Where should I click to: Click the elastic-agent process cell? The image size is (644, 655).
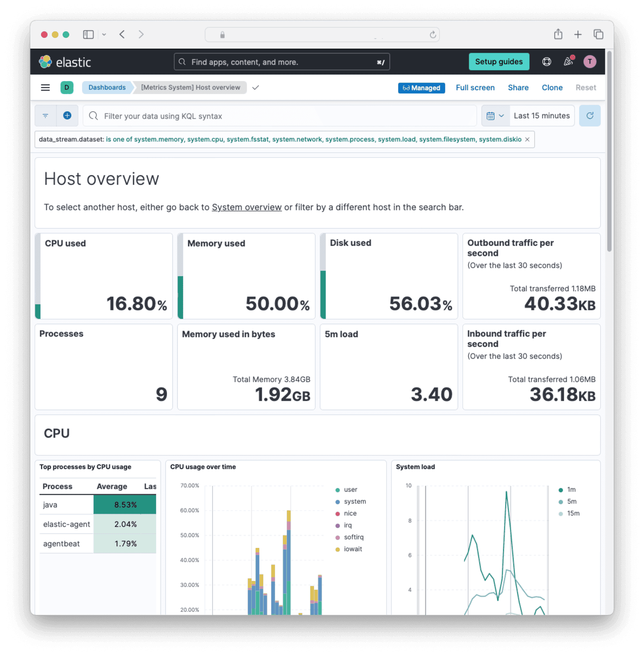coord(66,524)
